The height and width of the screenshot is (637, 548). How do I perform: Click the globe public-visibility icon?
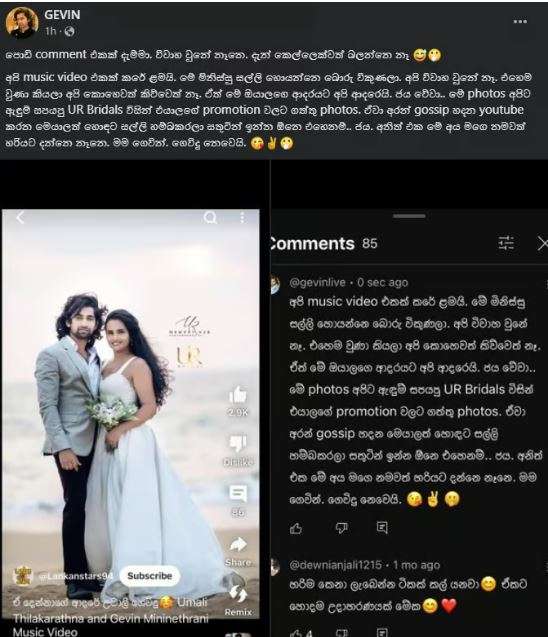tap(70, 31)
